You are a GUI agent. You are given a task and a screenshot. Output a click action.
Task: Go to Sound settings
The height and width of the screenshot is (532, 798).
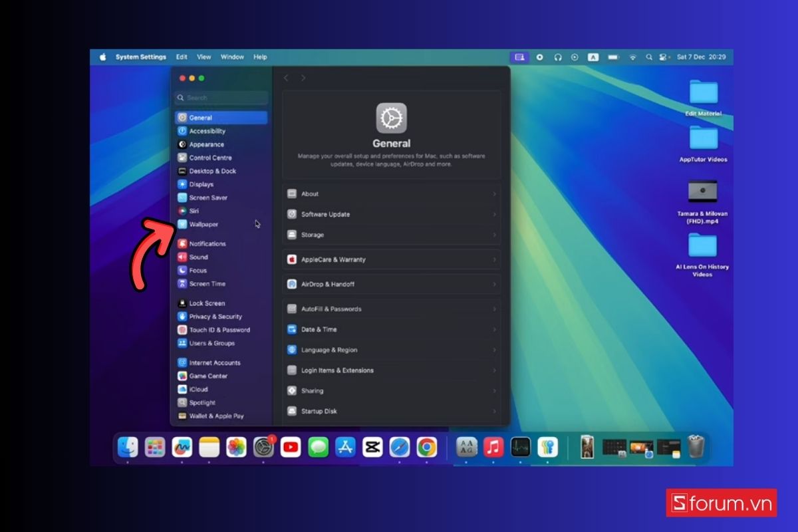221,257
